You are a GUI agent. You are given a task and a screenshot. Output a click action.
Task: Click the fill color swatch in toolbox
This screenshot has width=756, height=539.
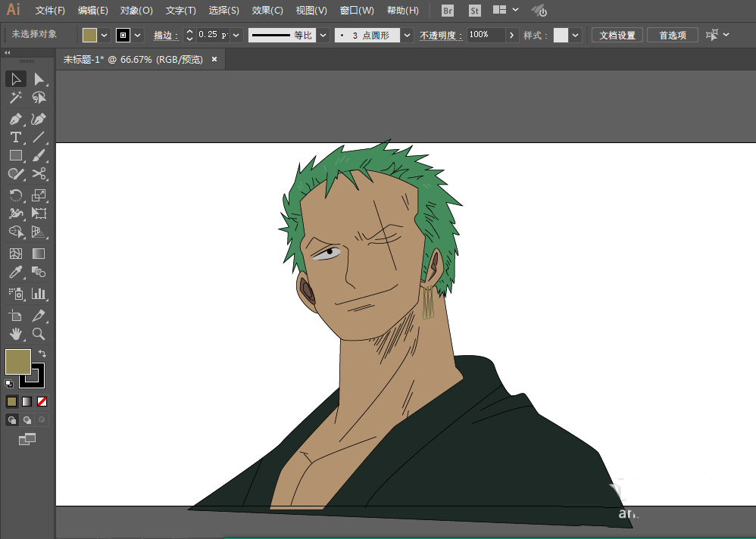tap(18, 362)
